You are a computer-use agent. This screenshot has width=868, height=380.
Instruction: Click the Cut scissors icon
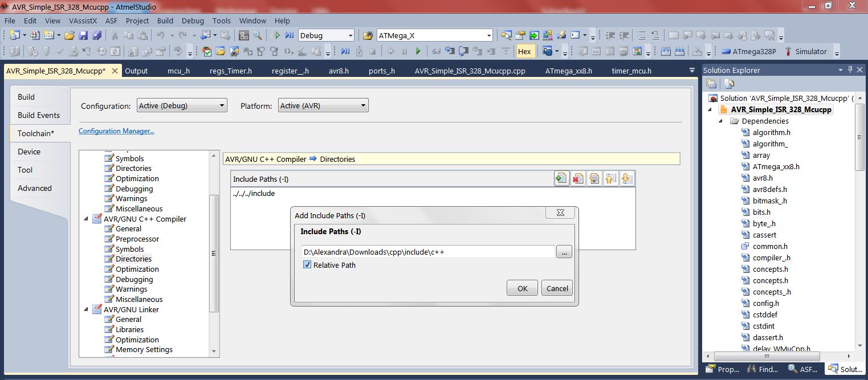pos(115,35)
